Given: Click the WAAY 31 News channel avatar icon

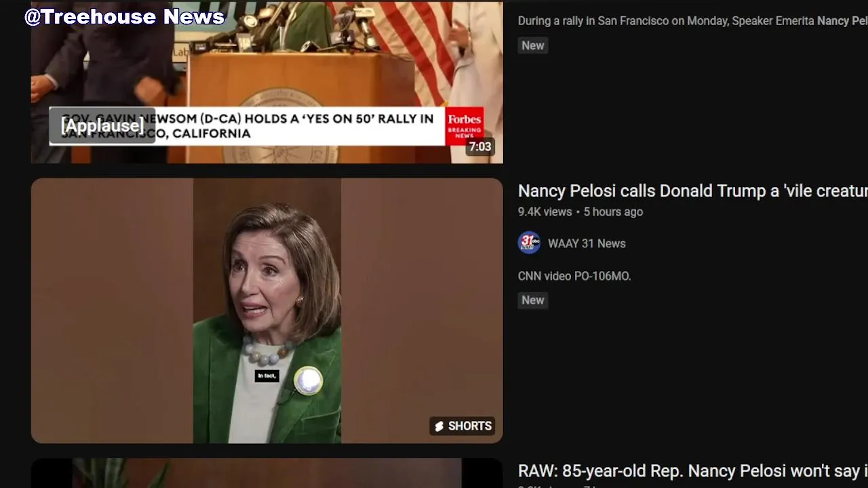Looking at the screenshot, I should coord(529,243).
